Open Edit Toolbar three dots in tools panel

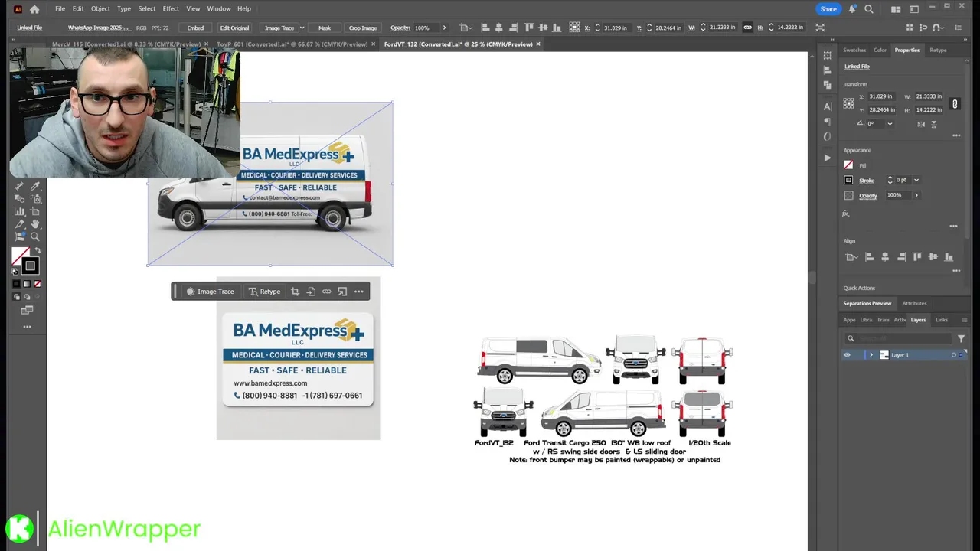[27, 327]
